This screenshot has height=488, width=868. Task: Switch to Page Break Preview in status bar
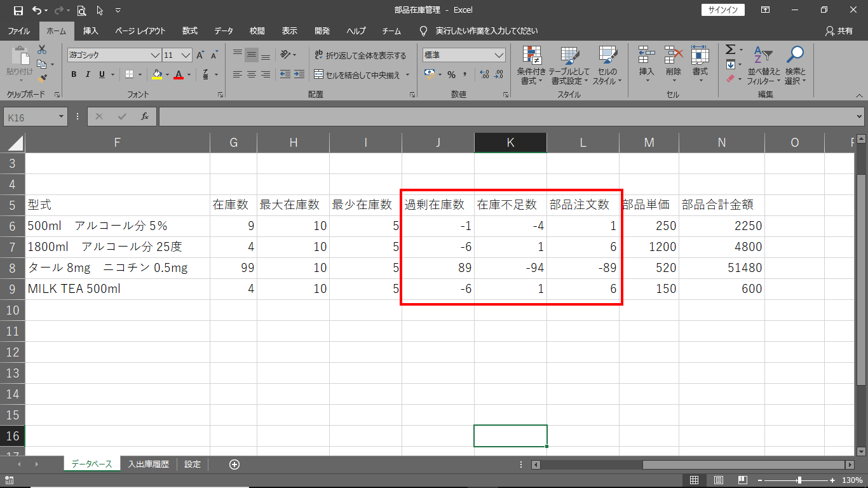742,480
